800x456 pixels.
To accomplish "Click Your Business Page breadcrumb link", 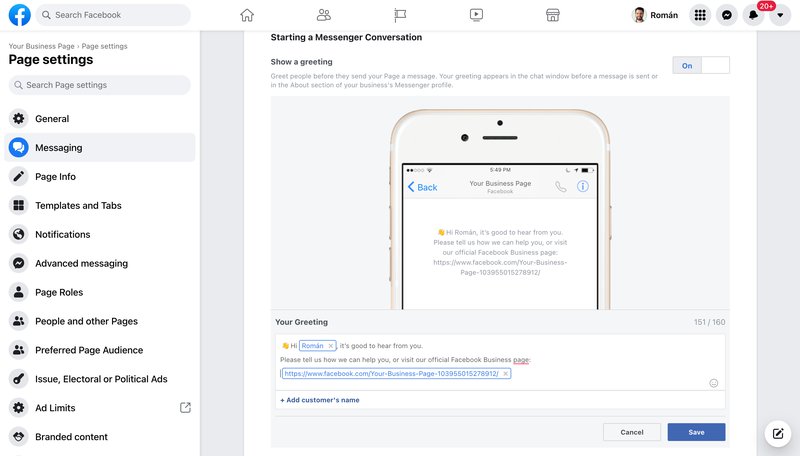I will 41,46.
